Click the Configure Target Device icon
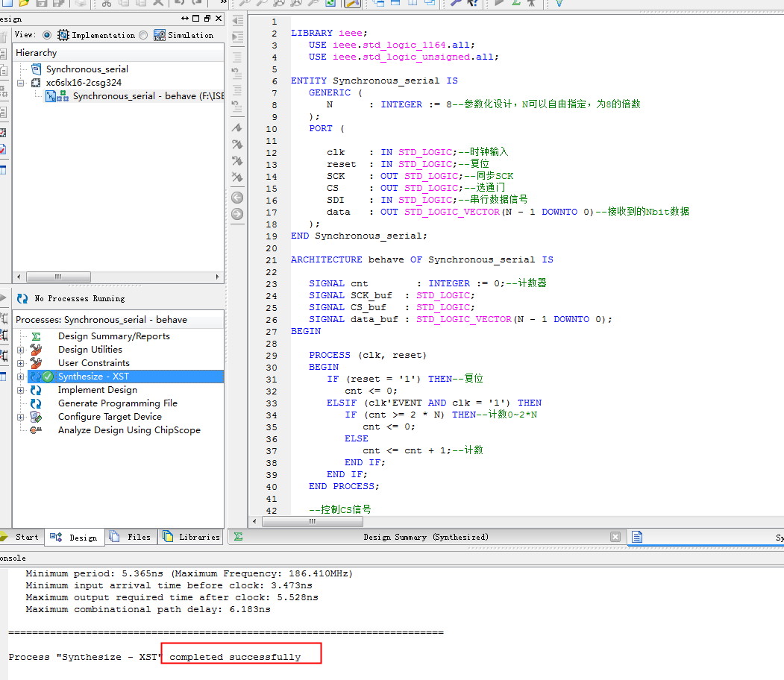 point(36,417)
